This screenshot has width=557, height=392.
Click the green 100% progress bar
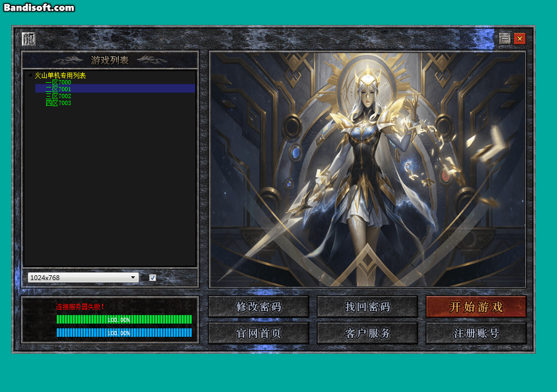pyautogui.click(x=124, y=319)
